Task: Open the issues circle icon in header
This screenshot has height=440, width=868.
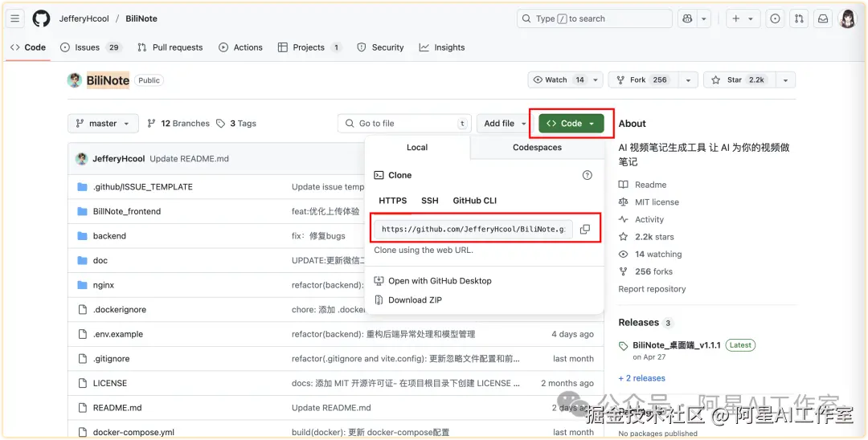Action: point(776,18)
